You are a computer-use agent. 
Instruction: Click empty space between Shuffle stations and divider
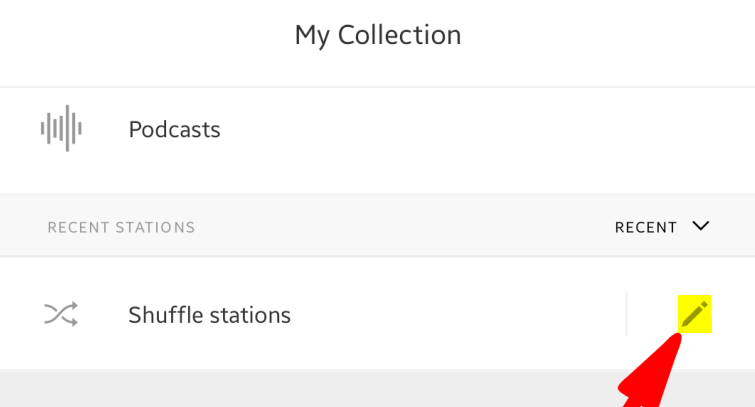[x=457, y=314]
